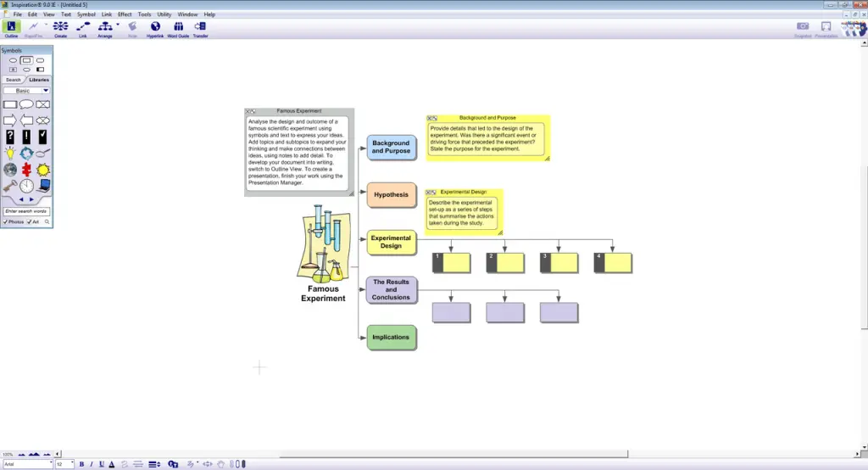Open the Hyperlink tool
The height and width of the screenshot is (470, 868).
(155, 29)
